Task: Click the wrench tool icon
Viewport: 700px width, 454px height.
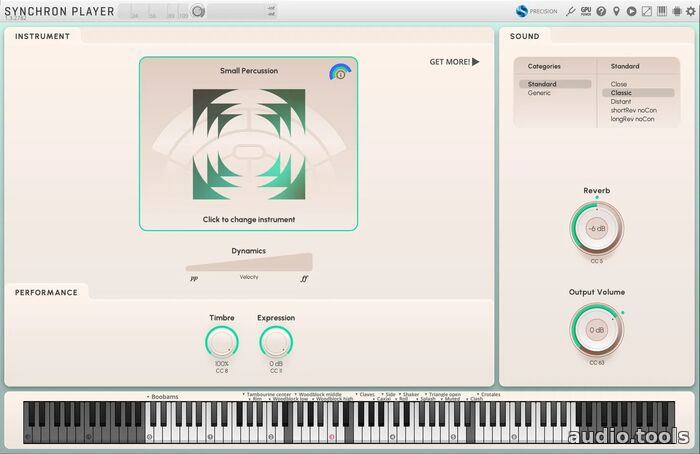Action: [x=570, y=12]
